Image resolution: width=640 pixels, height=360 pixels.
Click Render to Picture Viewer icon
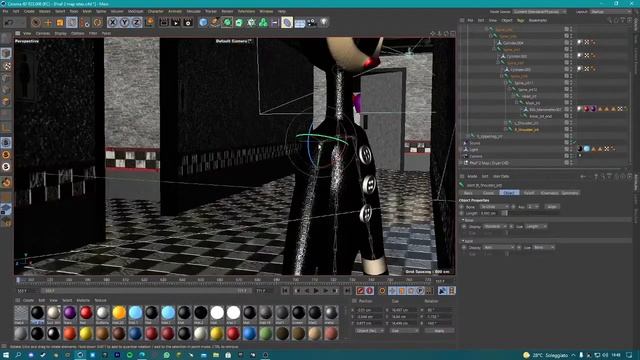[176, 22]
